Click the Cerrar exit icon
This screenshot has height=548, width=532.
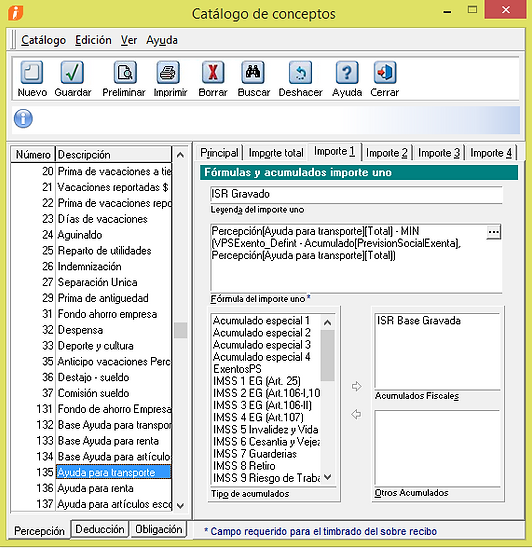pyautogui.click(x=385, y=72)
